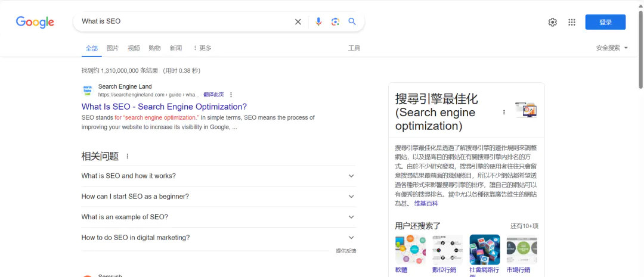The image size is (644, 277).
Task: Clear the search box with X icon
Action: coord(298,22)
